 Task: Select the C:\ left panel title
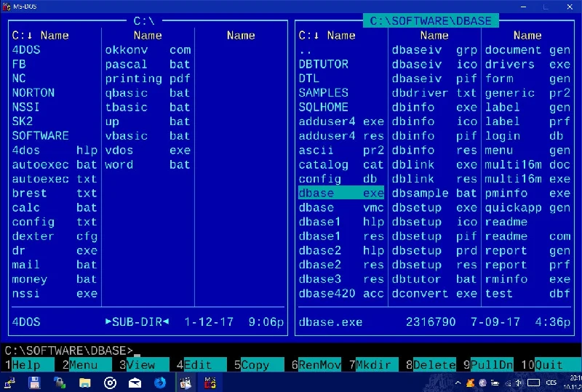point(144,21)
